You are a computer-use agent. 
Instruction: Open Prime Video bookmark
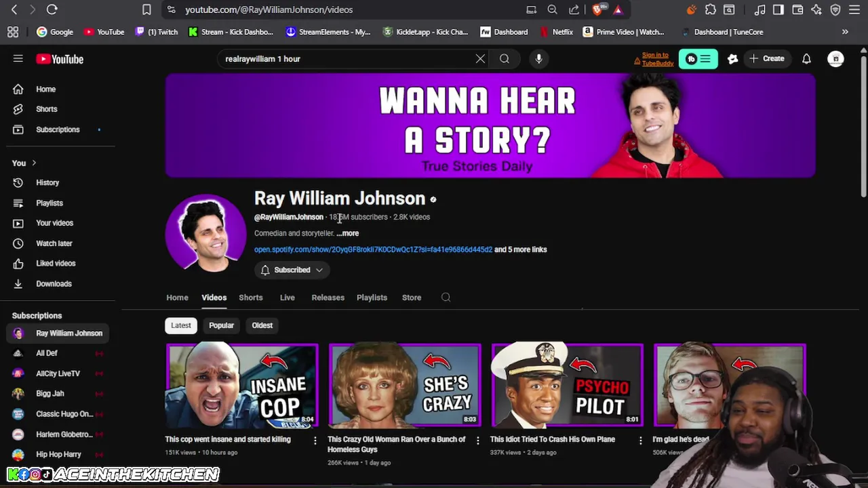(x=624, y=32)
